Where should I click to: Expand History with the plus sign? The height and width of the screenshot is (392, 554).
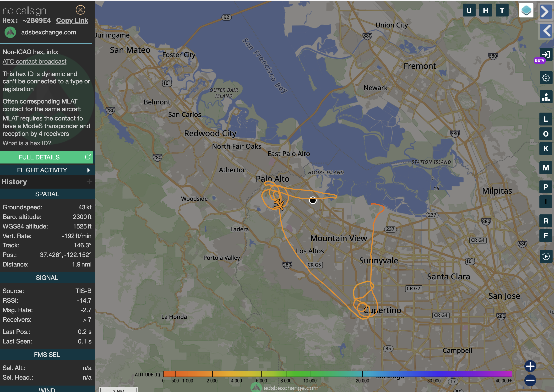[x=89, y=181]
